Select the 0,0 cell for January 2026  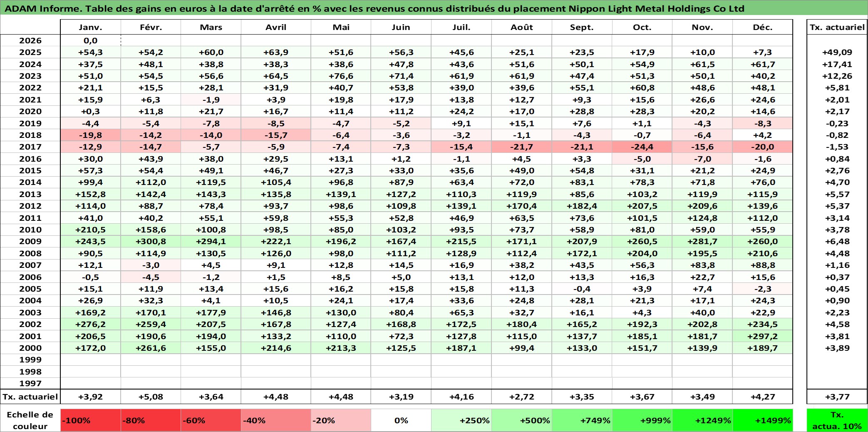(91, 40)
